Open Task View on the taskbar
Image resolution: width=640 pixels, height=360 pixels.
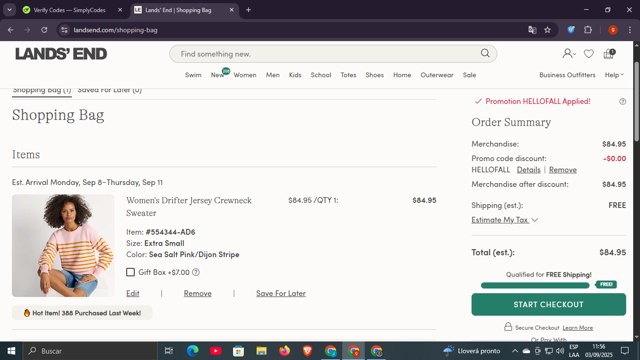pyautogui.click(x=169, y=351)
